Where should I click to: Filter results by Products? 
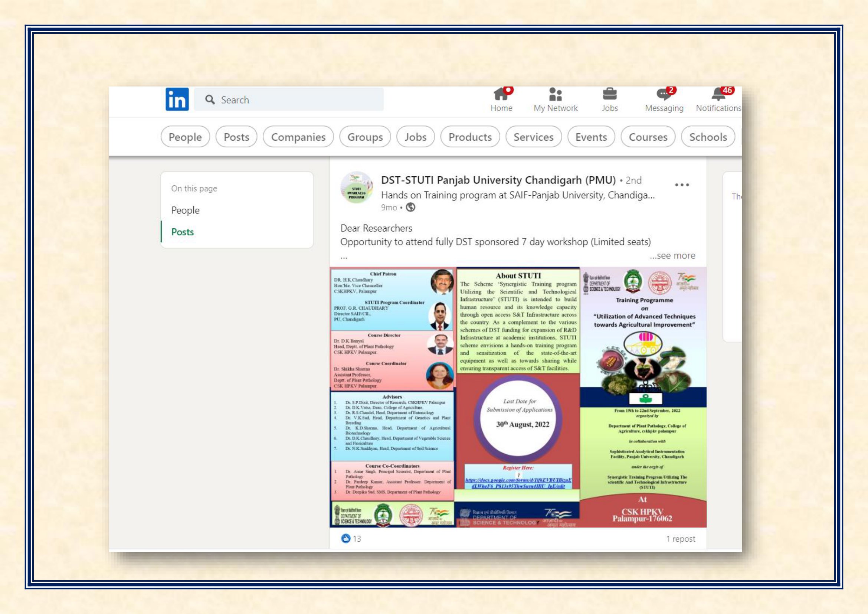point(470,137)
